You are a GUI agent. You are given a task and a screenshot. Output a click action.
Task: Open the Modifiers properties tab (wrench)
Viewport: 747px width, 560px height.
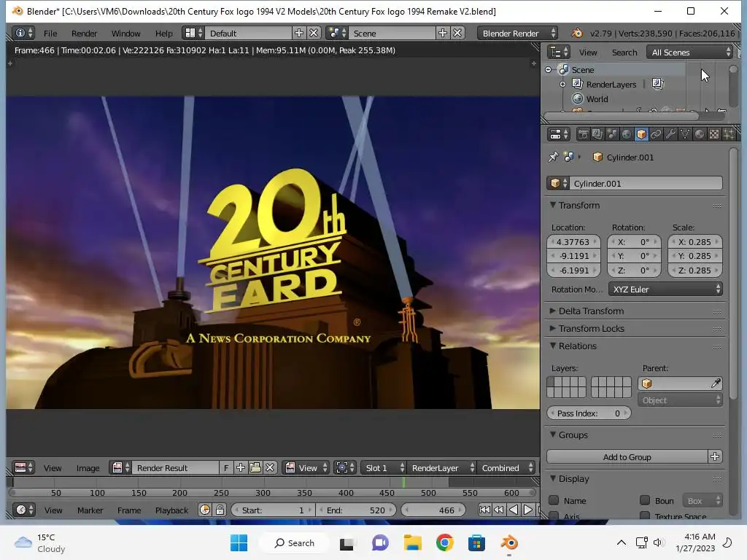(x=670, y=135)
